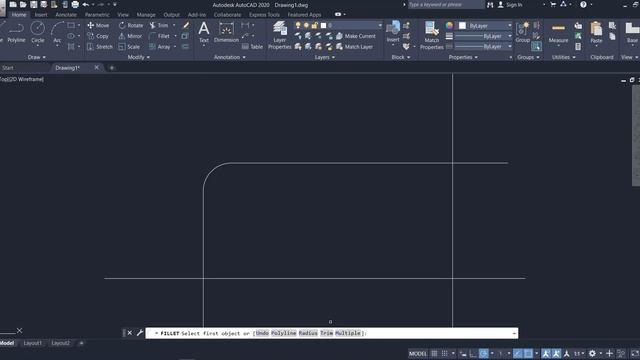Expand the Utilities panel
The width and height of the screenshot is (640, 360).
[564, 57]
